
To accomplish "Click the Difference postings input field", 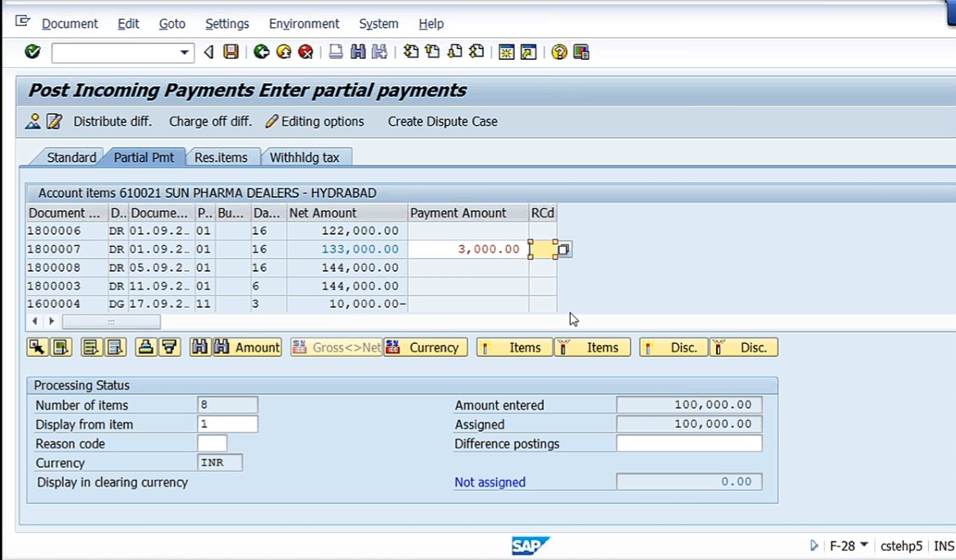I will 689,443.
